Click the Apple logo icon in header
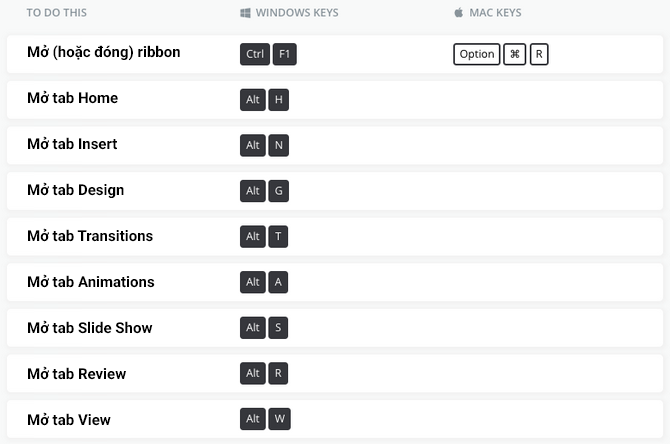 (x=459, y=13)
